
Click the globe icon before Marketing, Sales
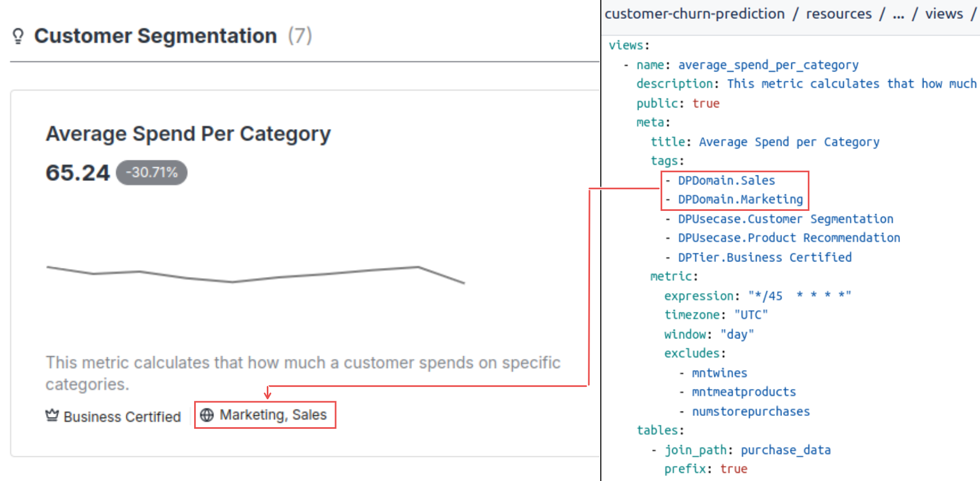click(207, 415)
